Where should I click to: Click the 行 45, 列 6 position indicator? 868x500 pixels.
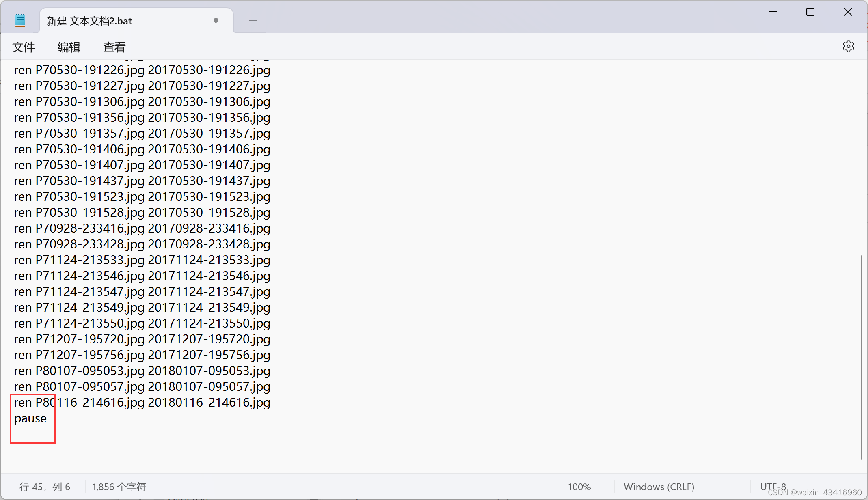(x=45, y=487)
